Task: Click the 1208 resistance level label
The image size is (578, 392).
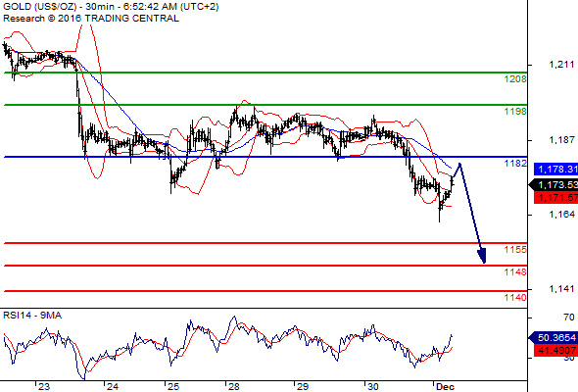Action: click(515, 79)
